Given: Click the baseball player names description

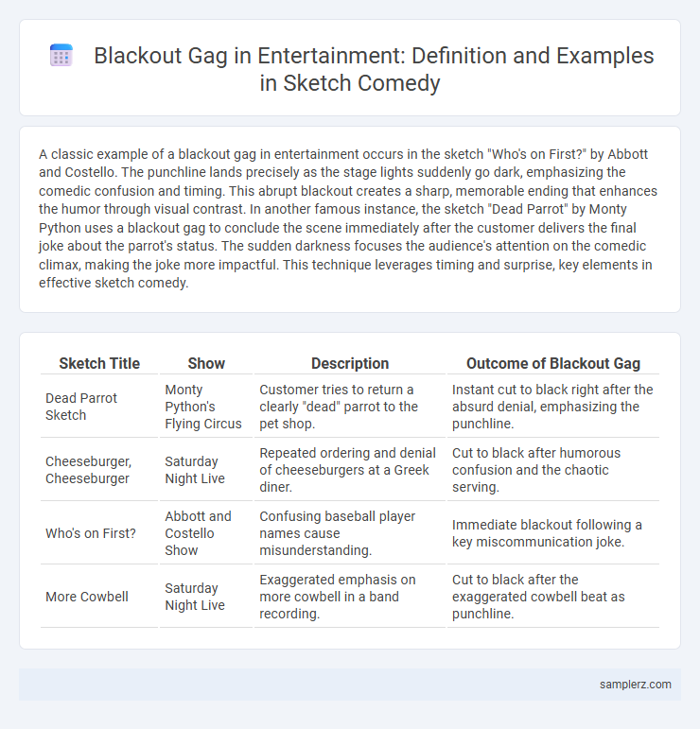Looking at the screenshot, I should (350, 532).
